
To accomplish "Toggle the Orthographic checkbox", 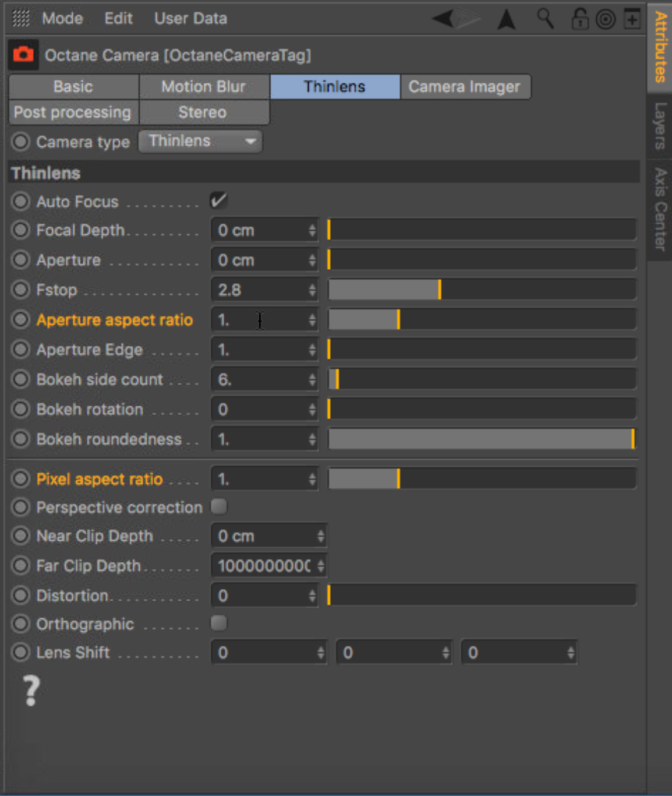I will (x=219, y=624).
